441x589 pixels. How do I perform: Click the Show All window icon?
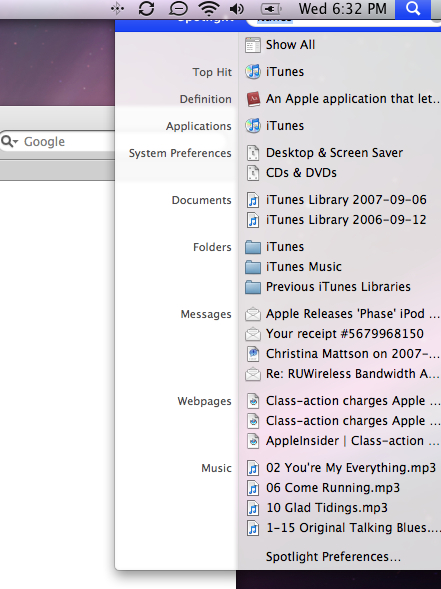pyautogui.click(x=253, y=45)
